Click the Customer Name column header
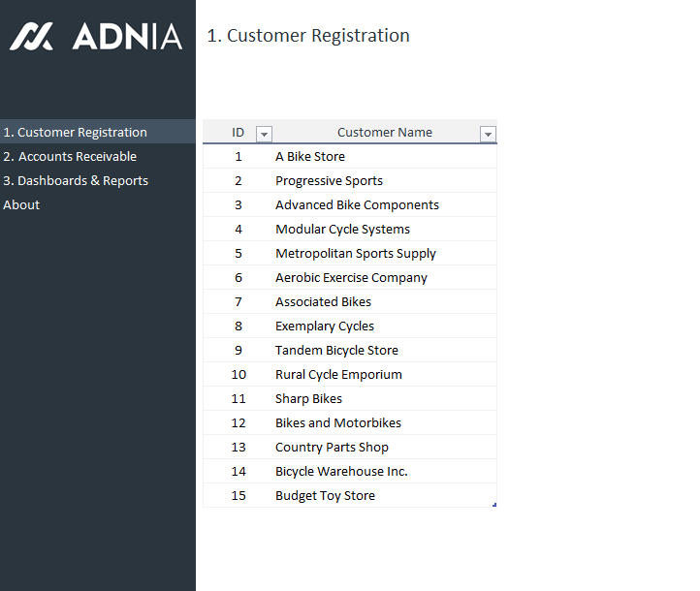This screenshot has height=591, width=700. pos(384,133)
